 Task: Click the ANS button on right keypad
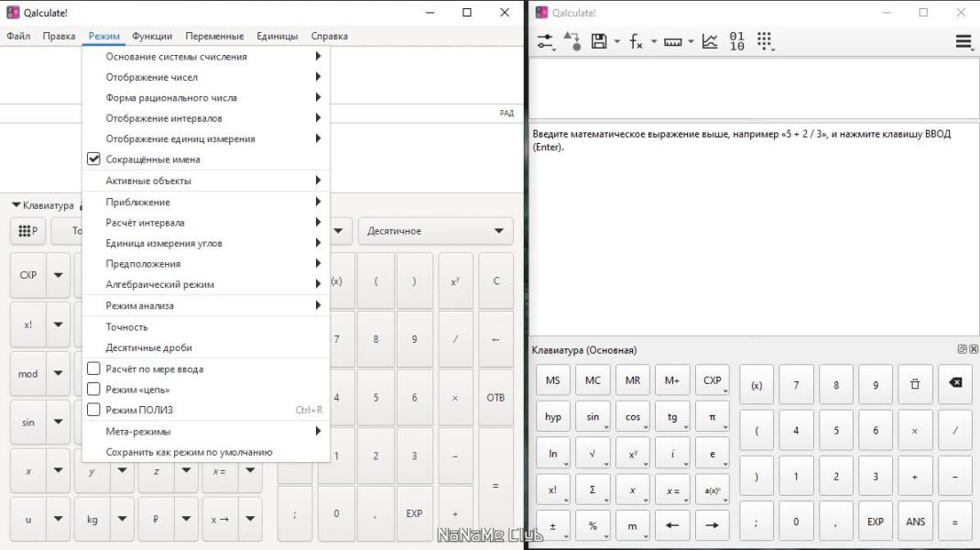915,522
